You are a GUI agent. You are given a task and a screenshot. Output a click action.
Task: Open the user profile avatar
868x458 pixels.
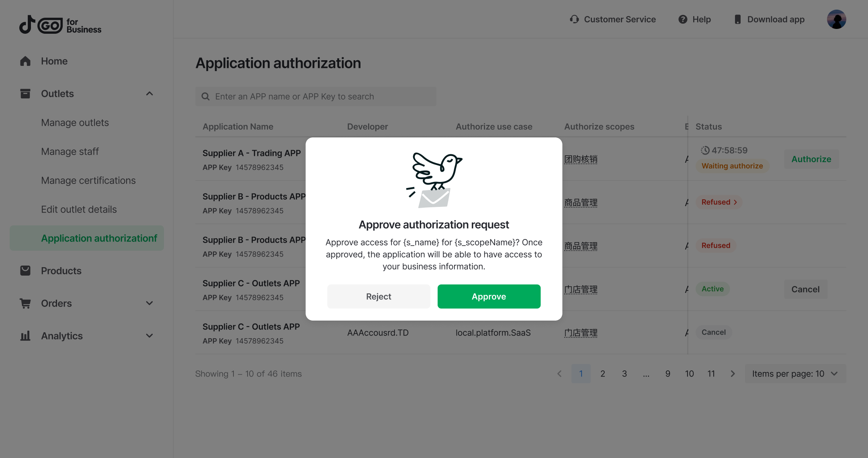point(837,19)
